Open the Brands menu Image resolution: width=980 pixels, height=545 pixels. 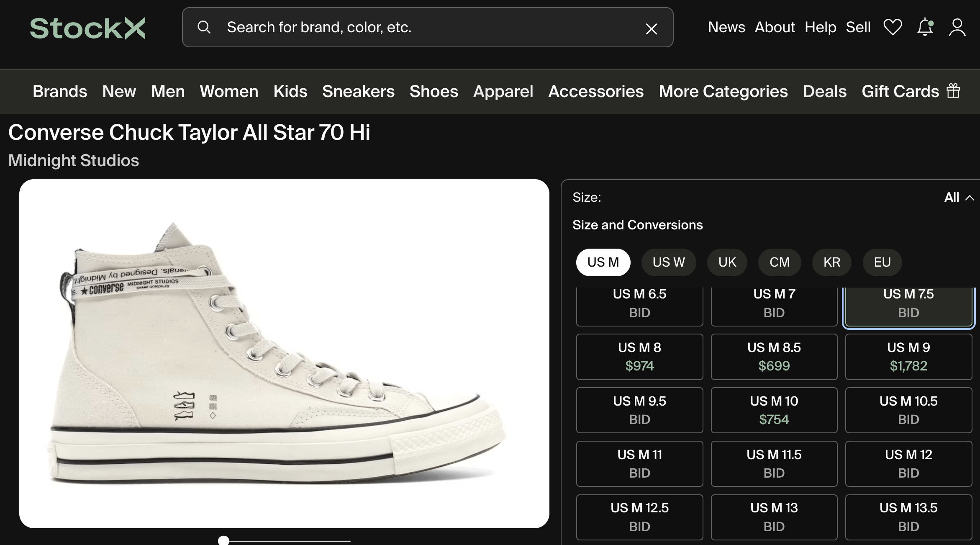pos(60,91)
